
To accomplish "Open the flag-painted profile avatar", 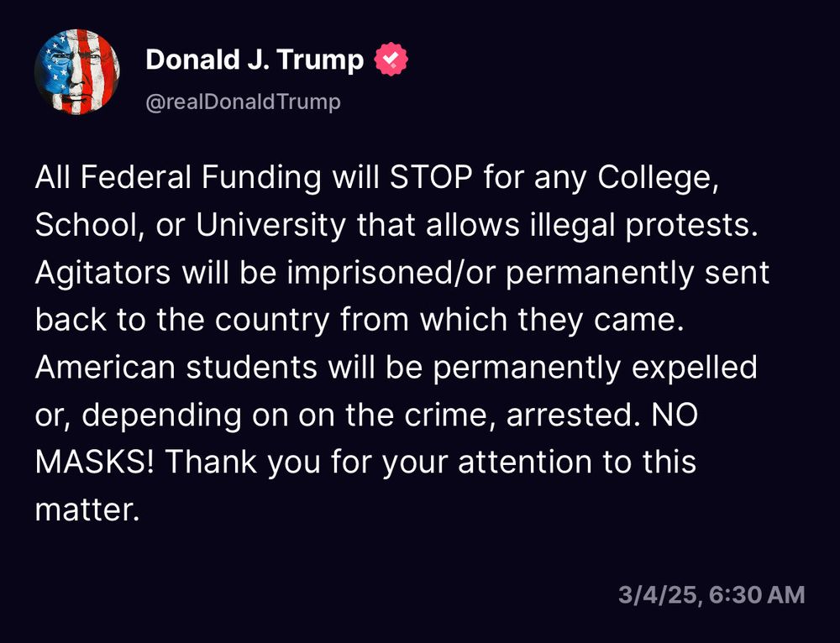I will coord(76,71).
